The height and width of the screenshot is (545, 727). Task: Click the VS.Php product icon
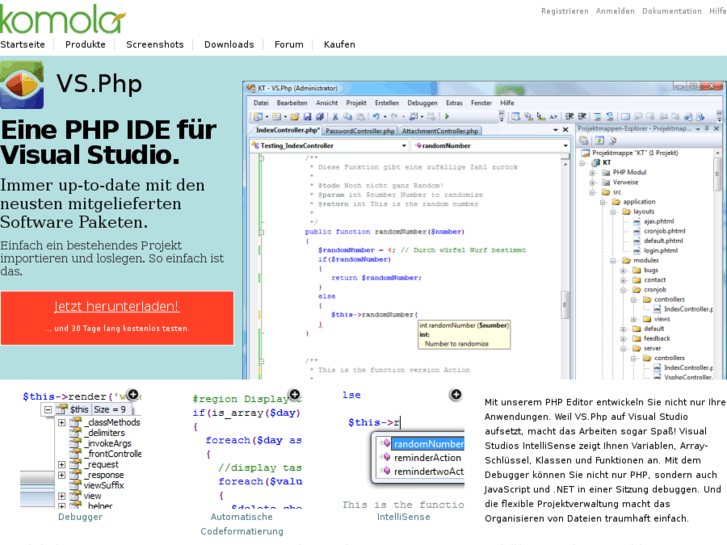[22, 85]
